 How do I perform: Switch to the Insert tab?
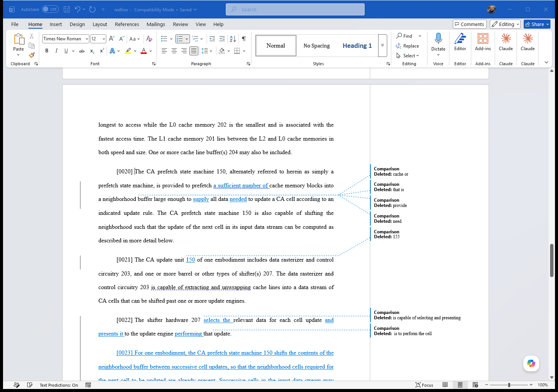point(56,24)
